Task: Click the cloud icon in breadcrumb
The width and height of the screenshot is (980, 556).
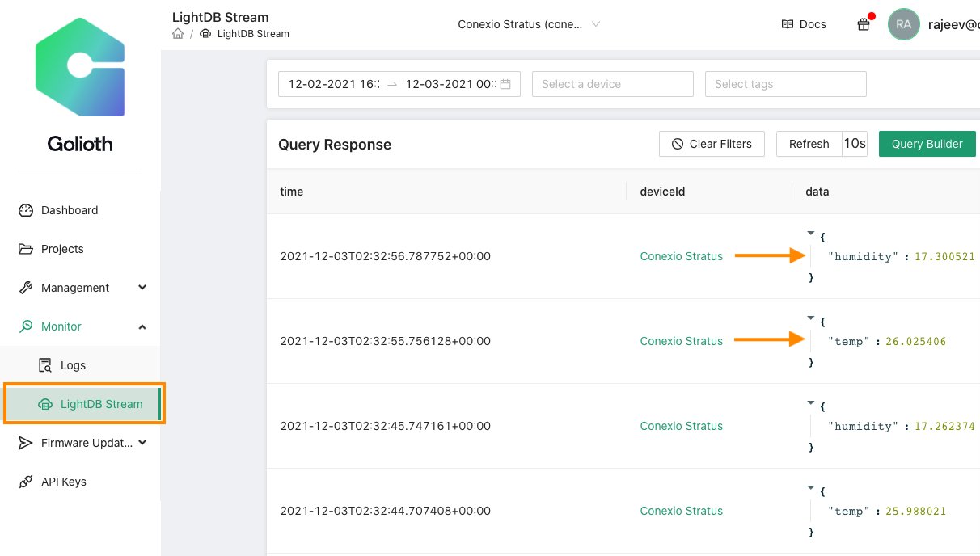Action: pyautogui.click(x=205, y=34)
